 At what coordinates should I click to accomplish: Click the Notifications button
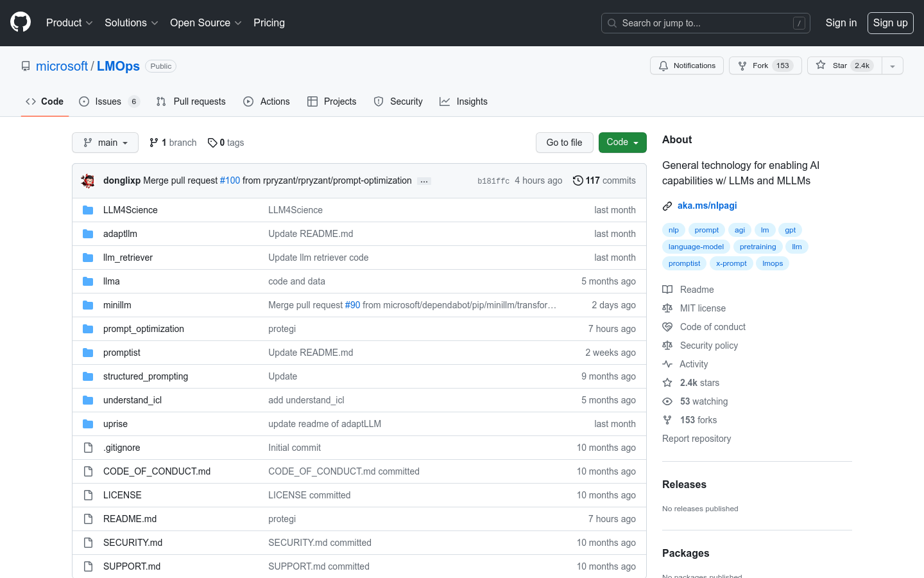(x=687, y=66)
